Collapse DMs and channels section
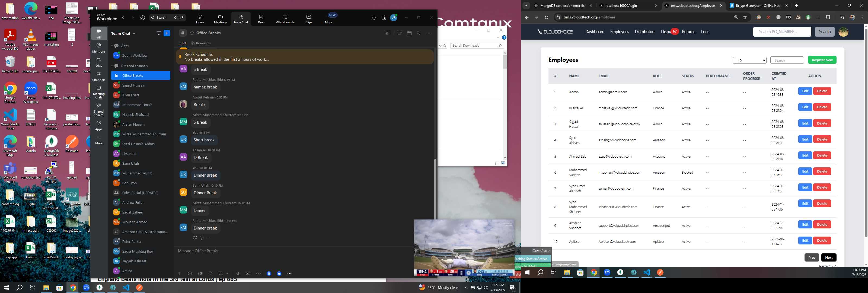868x293 pixels. click(x=112, y=66)
